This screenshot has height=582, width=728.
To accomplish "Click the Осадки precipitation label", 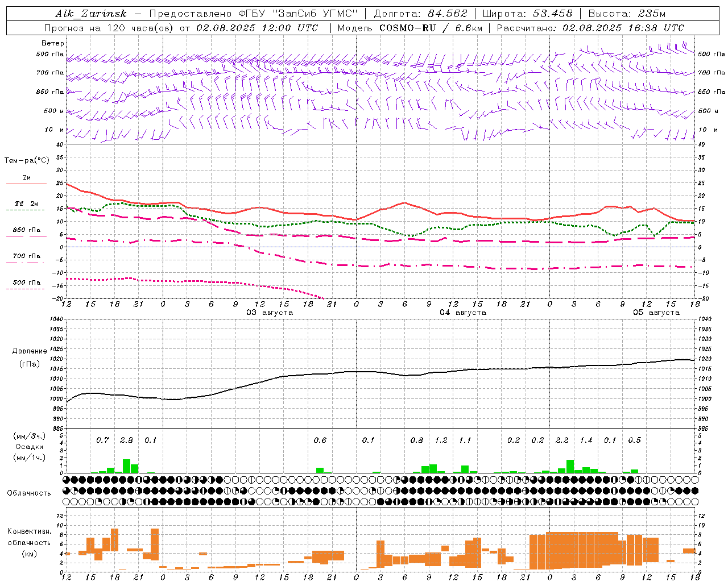I will 30,447.
